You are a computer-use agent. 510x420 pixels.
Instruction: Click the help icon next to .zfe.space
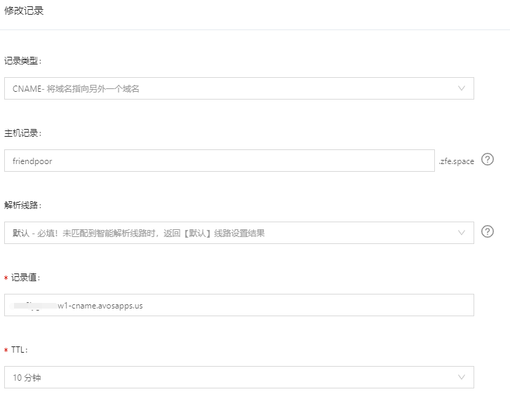point(488,159)
